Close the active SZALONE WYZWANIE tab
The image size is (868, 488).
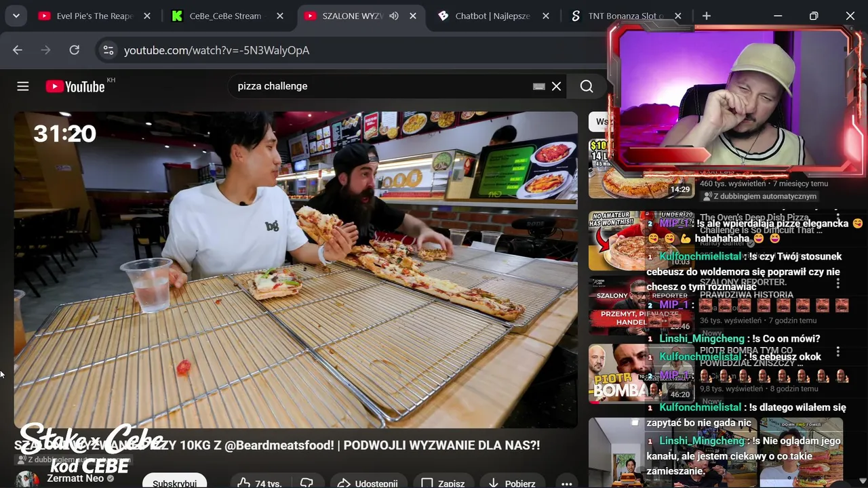pos(413,16)
